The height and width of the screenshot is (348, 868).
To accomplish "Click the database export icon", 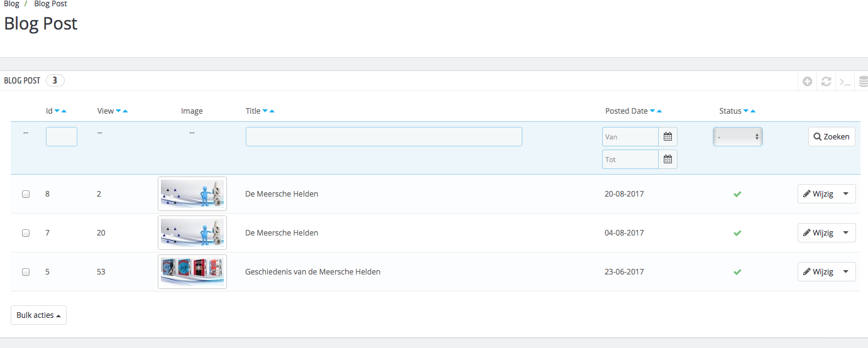I will tap(863, 81).
